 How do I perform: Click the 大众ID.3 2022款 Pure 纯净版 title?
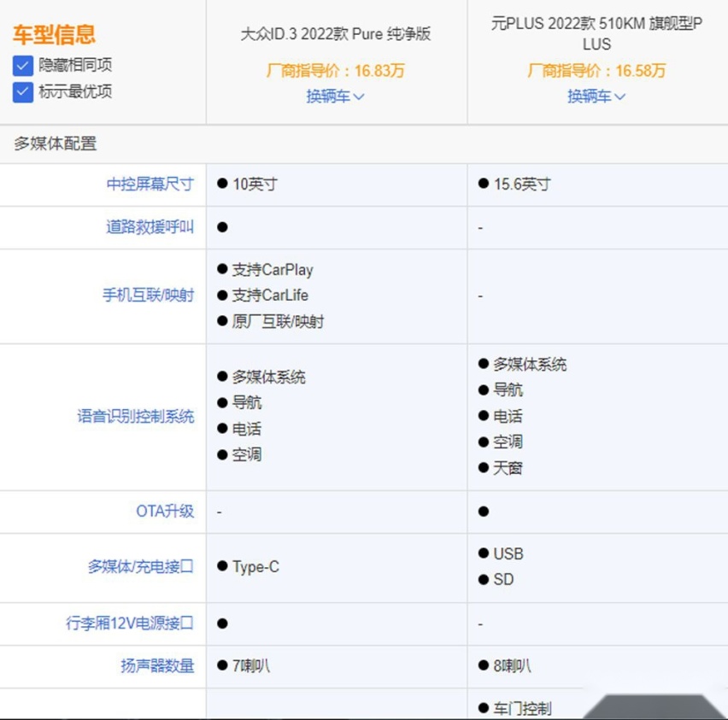pos(336,34)
